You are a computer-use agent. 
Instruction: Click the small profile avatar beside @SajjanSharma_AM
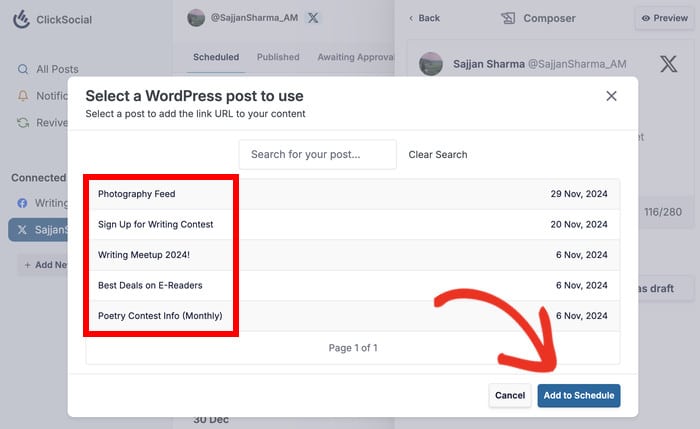click(x=196, y=18)
